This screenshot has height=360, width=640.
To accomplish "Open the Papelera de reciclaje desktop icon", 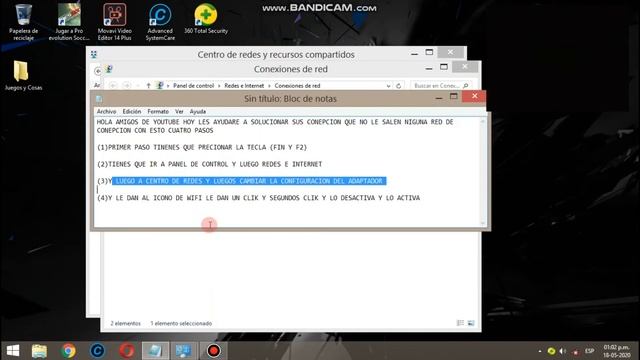I will coord(23,22).
